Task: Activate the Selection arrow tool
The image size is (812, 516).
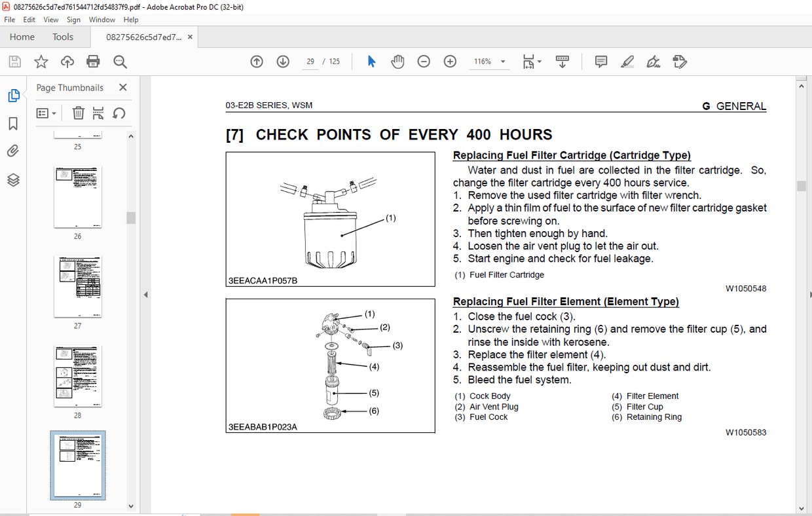Action: (371, 61)
